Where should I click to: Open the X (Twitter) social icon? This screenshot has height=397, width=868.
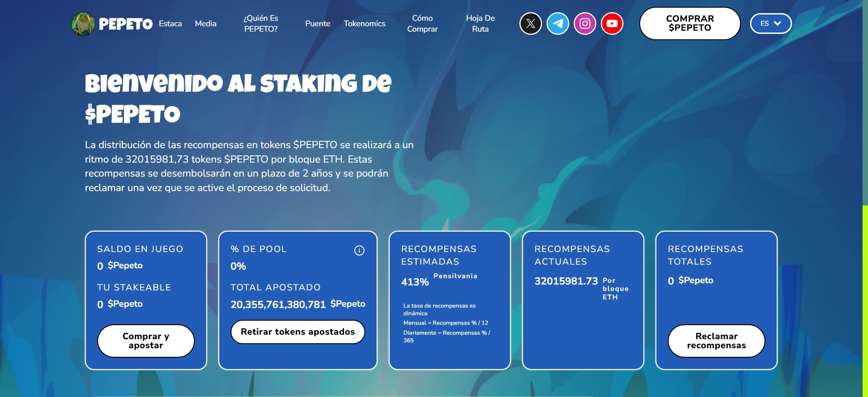pos(531,23)
